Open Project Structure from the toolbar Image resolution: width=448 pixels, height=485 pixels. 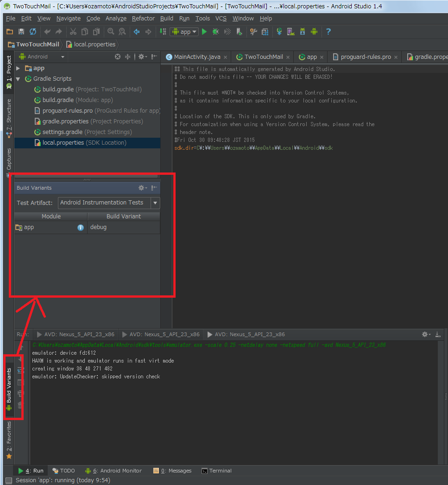pos(254,32)
